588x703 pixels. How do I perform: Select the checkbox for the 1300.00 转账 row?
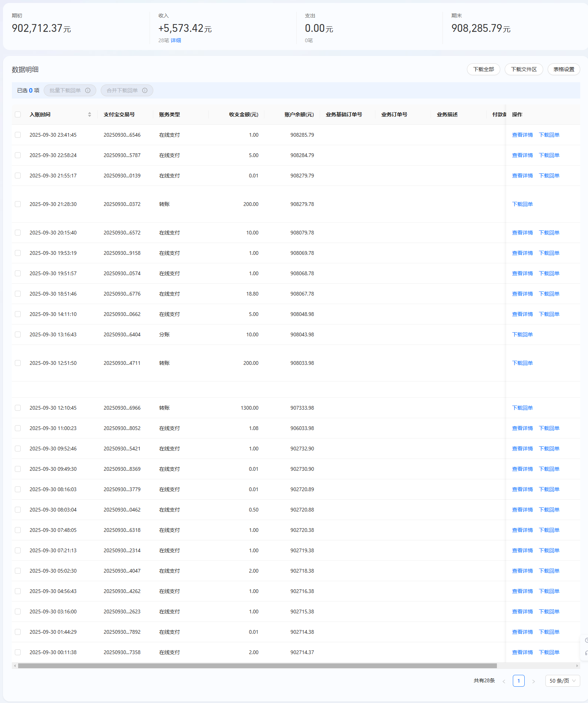tap(18, 408)
